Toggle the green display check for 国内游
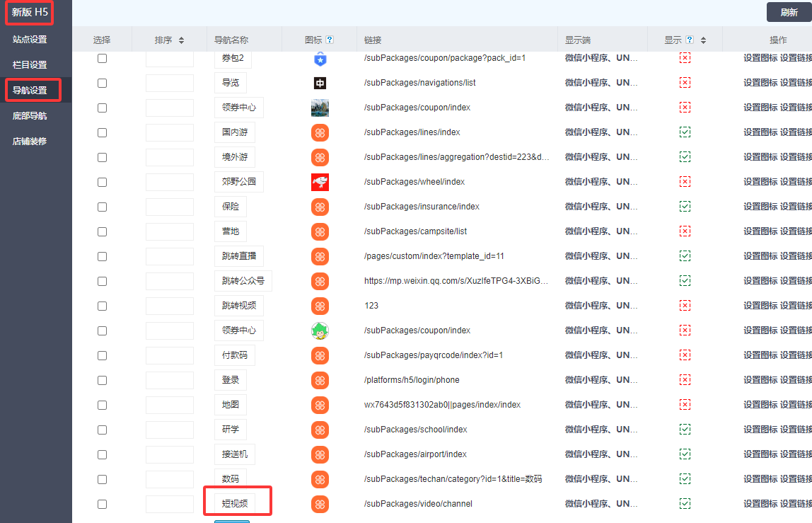This screenshot has height=523, width=812. pos(685,132)
